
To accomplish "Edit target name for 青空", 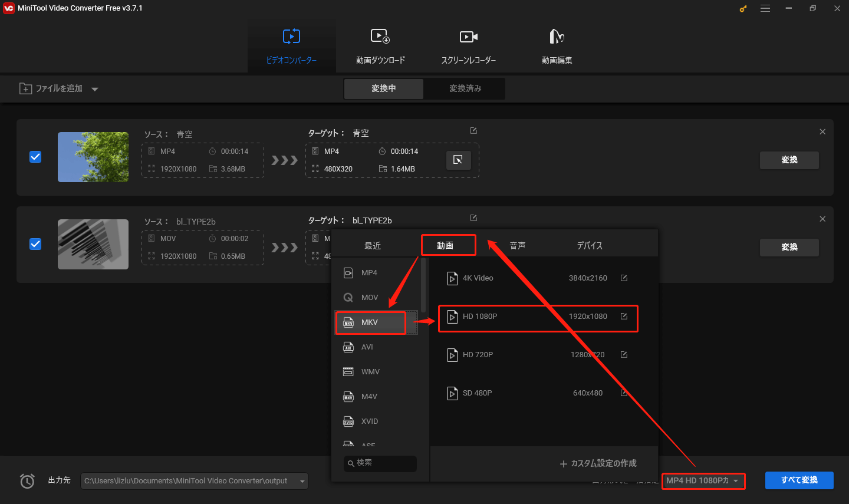I will click(473, 131).
